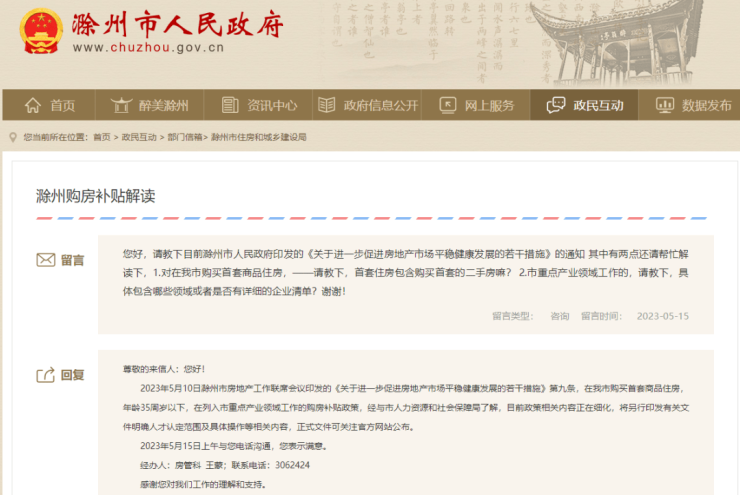Click the share arrow icon beside 回复
740x495 pixels.
pos(46,375)
